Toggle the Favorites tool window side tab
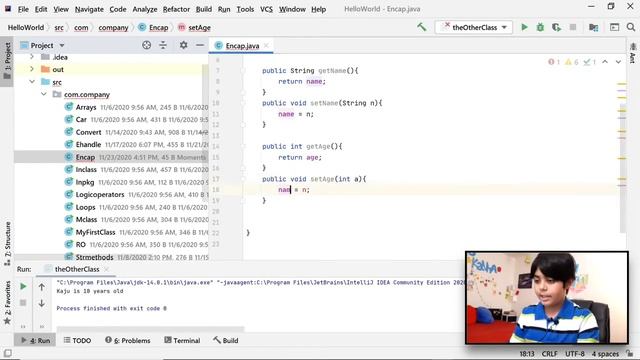This screenshot has width=640, height=360. point(7,302)
